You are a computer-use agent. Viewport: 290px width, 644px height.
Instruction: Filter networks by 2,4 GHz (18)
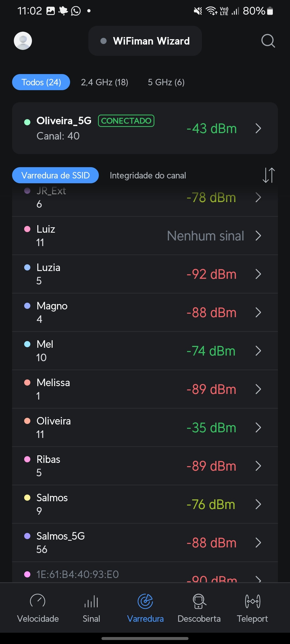click(104, 82)
